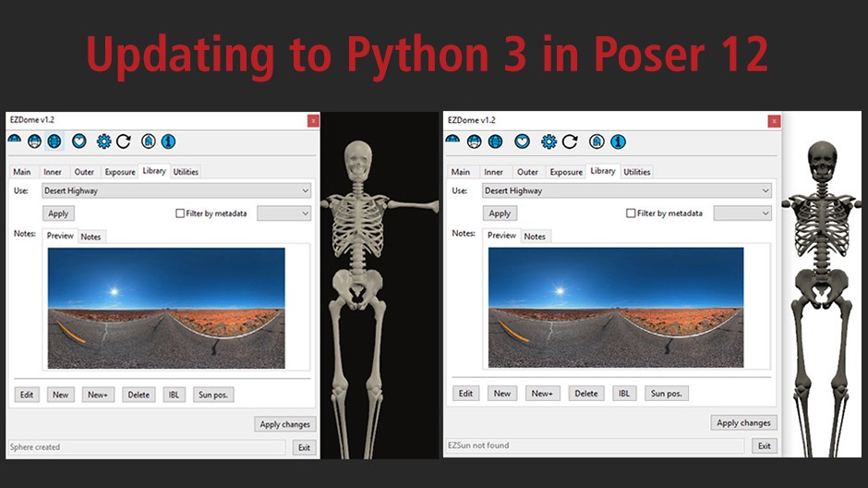The height and width of the screenshot is (488, 868).
Task: Switch to Outer tab in left window
Action: pyautogui.click(x=84, y=172)
